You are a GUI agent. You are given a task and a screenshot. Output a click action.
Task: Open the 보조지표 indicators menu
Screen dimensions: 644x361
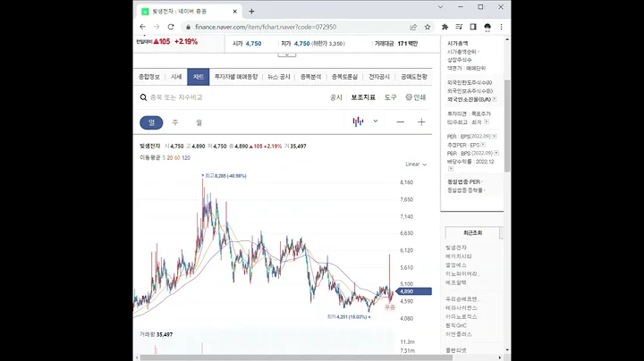point(363,97)
